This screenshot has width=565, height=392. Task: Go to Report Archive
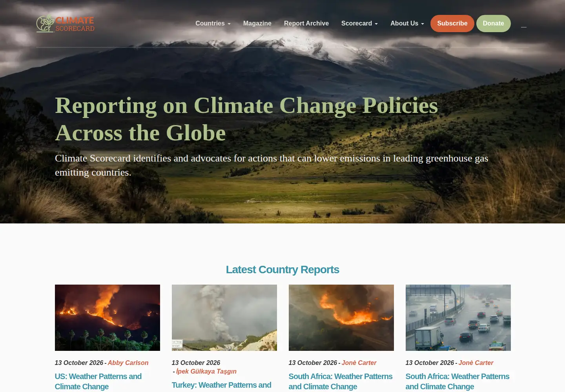[306, 24]
